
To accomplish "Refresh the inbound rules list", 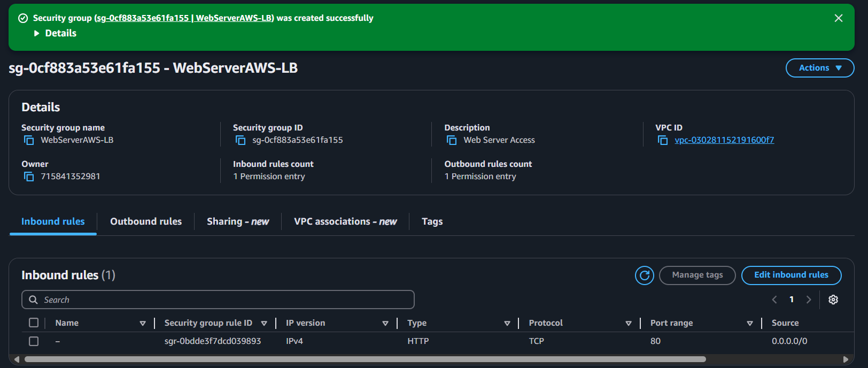I will tap(645, 275).
